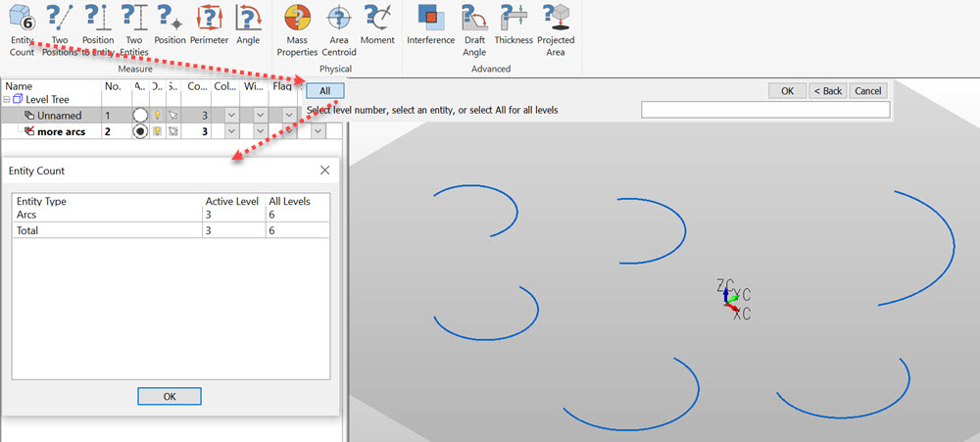This screenshot has width=980, height=442.
Task: Close the Entity Count dialog
Action: tap(325, 171)
